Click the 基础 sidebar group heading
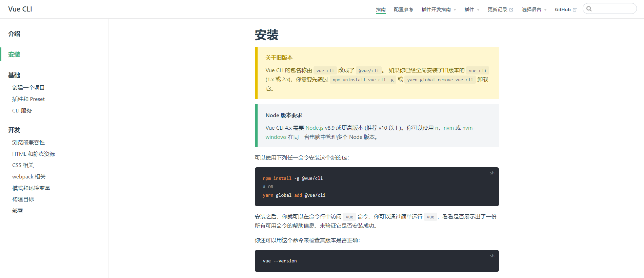The width and height of the screenshot is (644, 278). pyautogui.click(x=14, y=75)
